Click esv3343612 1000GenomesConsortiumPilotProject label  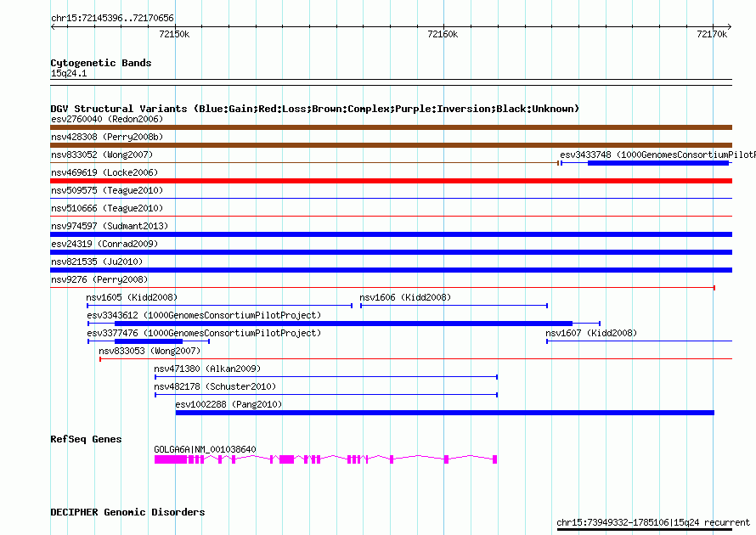click(x=204, y=315)
